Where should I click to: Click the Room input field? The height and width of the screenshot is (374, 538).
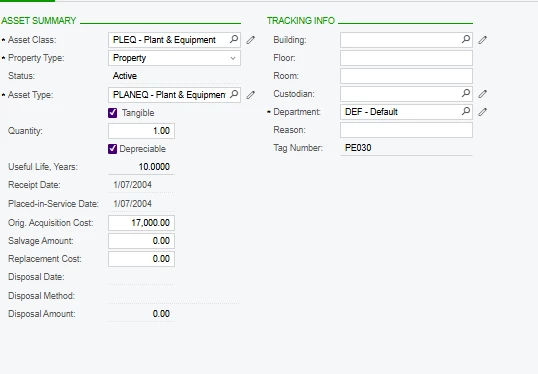tap(406, 76)
